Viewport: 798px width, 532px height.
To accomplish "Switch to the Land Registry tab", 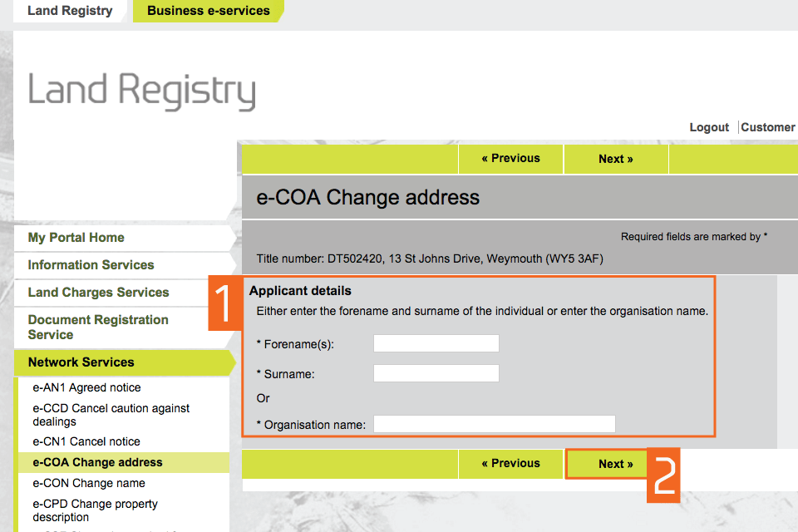I will click(70, 11).
